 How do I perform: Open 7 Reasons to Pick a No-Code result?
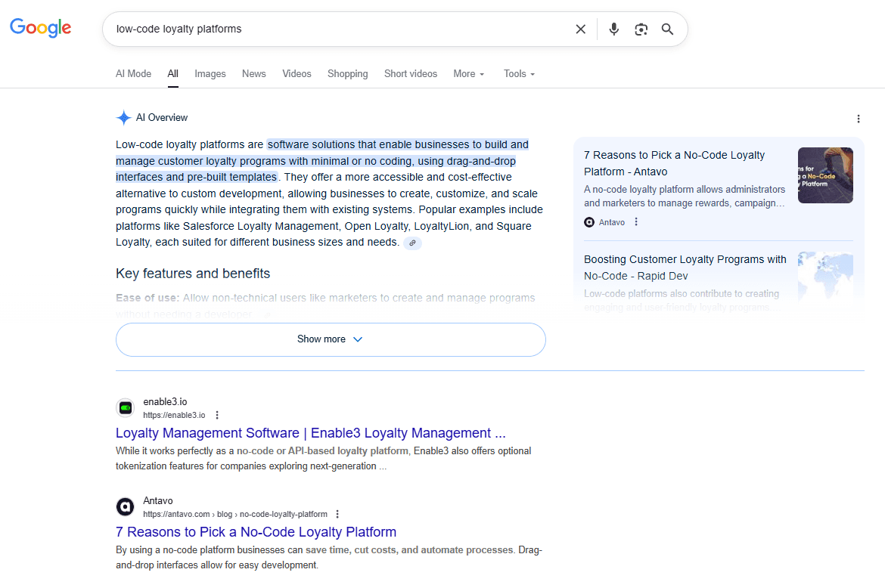point(256,532)
